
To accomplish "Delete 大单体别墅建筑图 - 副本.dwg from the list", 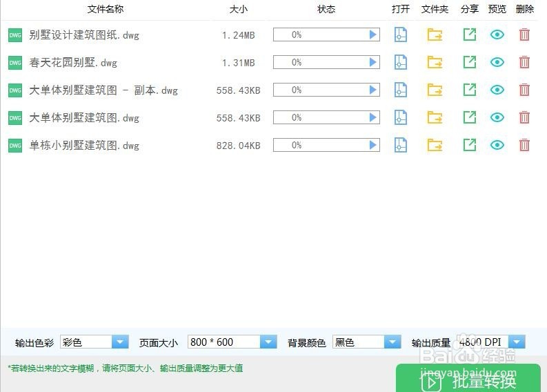I will [x=524, y=90].
